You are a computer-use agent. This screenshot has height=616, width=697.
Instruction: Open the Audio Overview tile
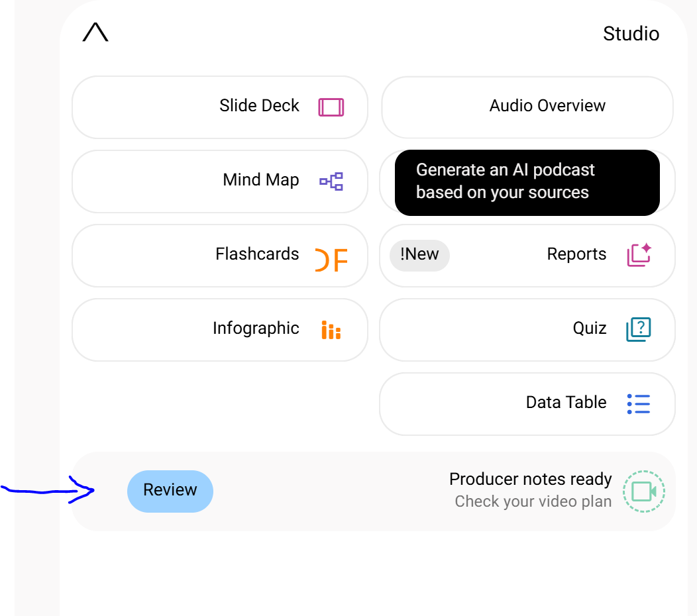[x=527, y=107]
